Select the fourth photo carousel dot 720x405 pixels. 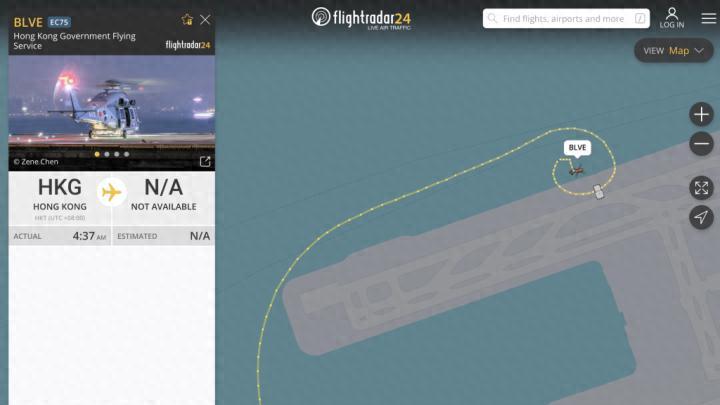point(127,154)
